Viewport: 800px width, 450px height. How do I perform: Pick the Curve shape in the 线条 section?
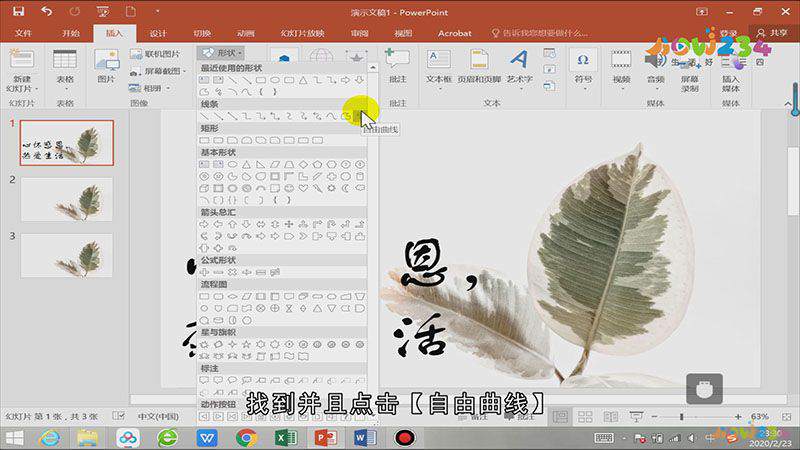coord(331,116)
